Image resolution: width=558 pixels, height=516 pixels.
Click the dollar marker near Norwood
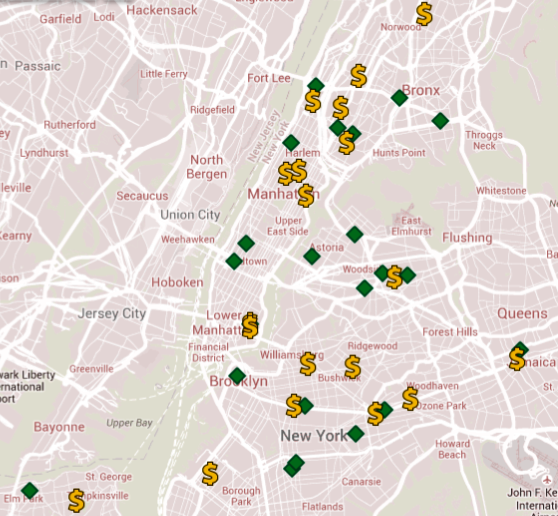[424, 14]
